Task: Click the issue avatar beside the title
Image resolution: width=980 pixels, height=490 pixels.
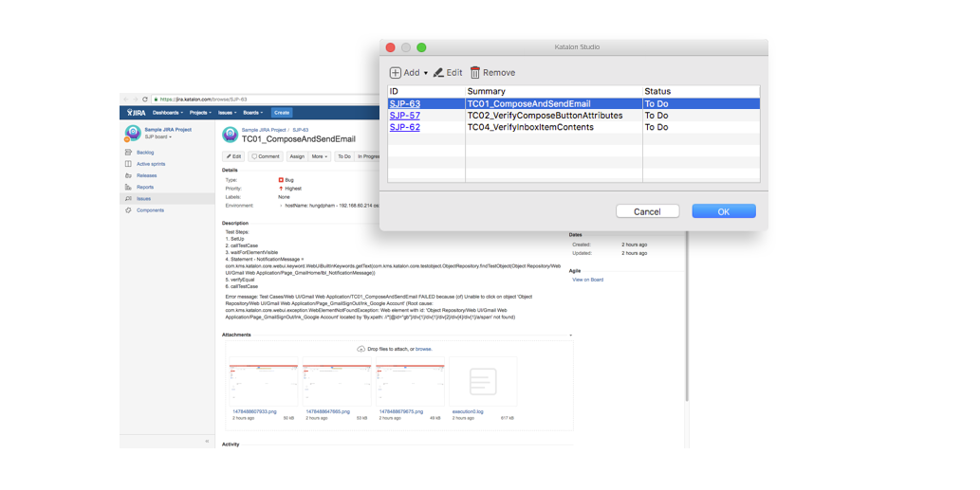Action: [x=230, y=135]
